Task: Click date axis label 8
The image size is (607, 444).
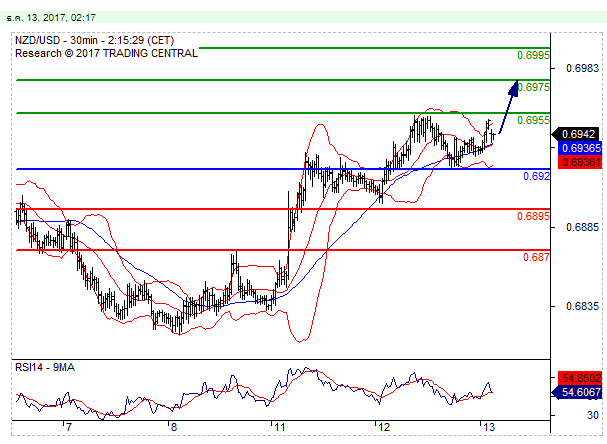Action: click(174, 427)
